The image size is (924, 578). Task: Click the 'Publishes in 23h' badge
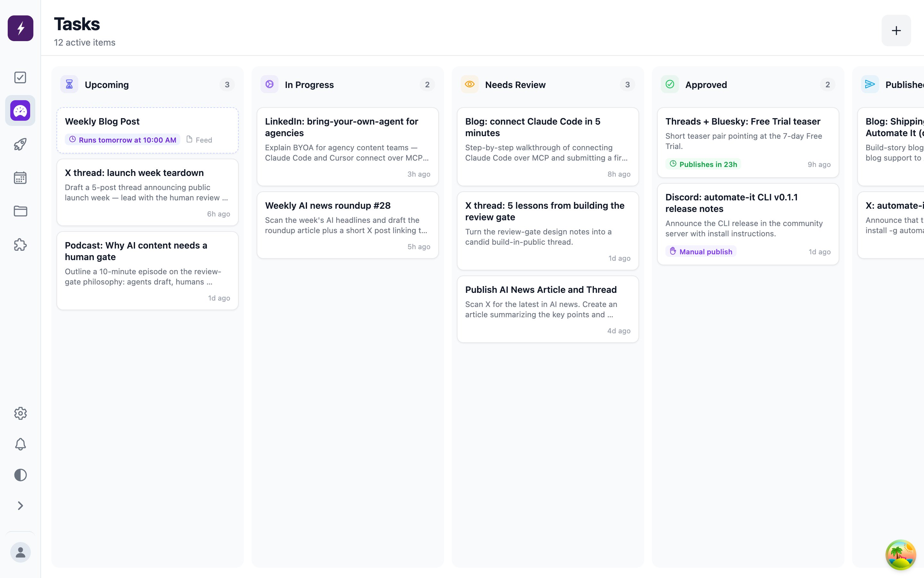click(703, 164)
